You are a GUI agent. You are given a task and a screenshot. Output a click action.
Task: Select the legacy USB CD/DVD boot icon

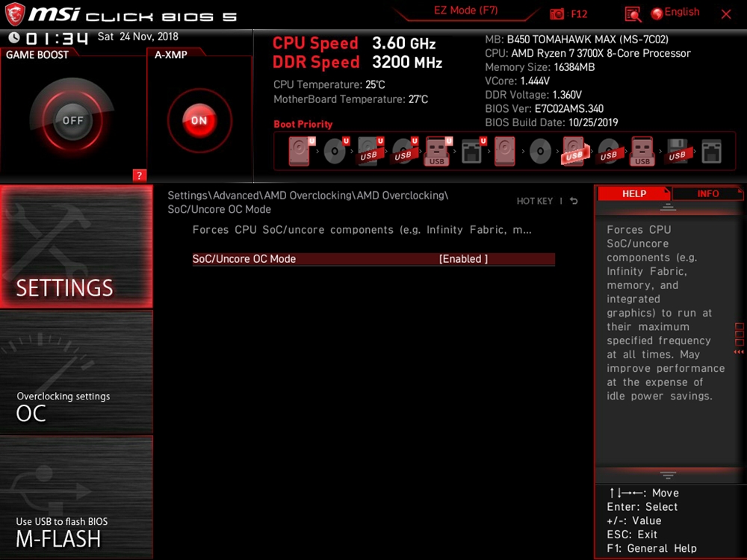click(x=608, y=152)
